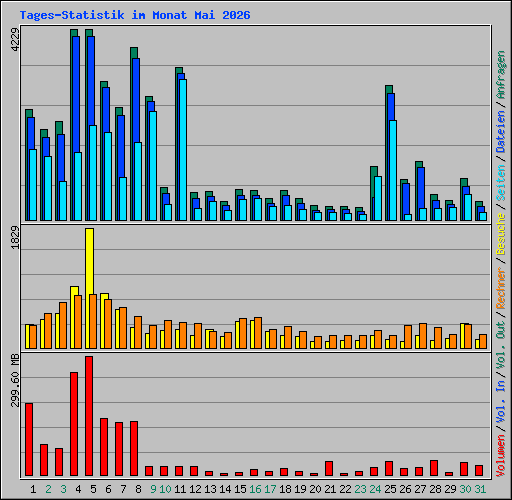Click the 4229 axis maximum label
The image size is (512, 500).
[x=15, y=40]
